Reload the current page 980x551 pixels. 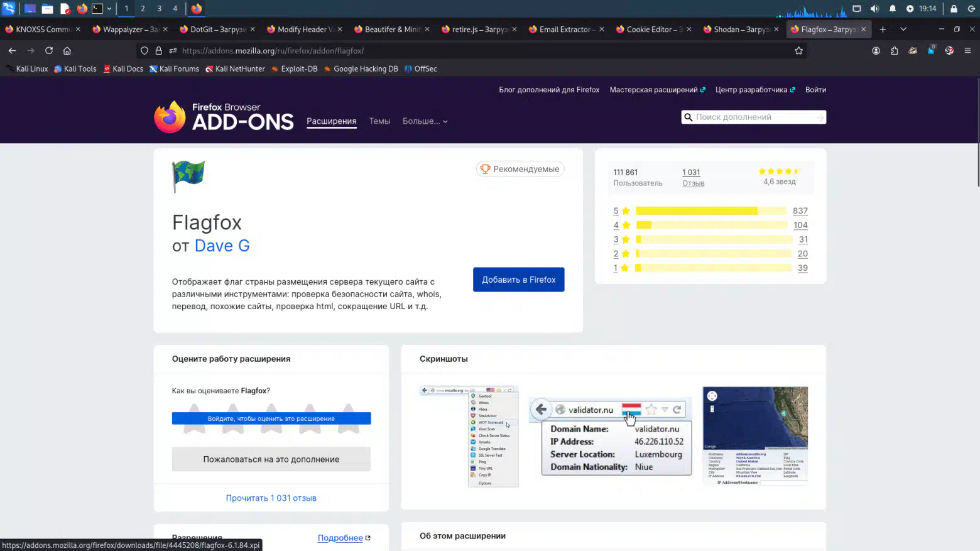click(49, 51)
